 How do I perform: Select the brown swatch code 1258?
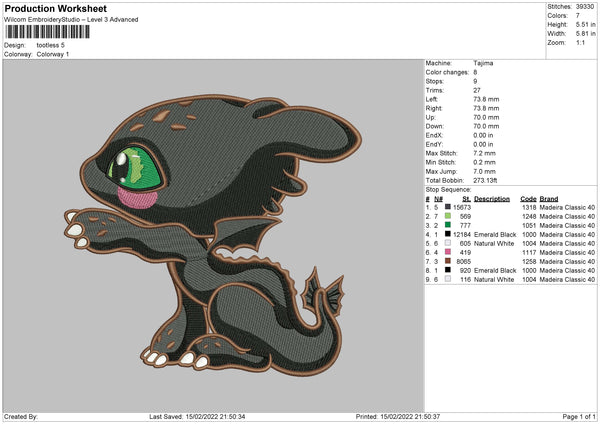(448, 261)
